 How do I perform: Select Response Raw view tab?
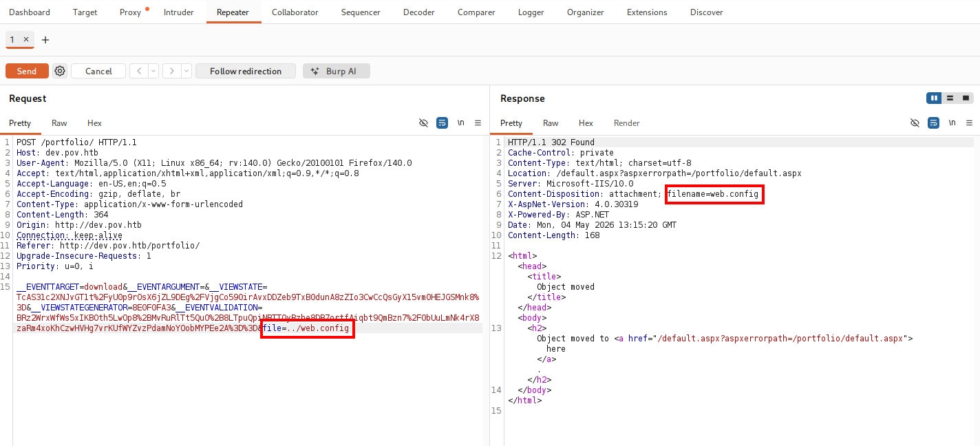[551, 123]
